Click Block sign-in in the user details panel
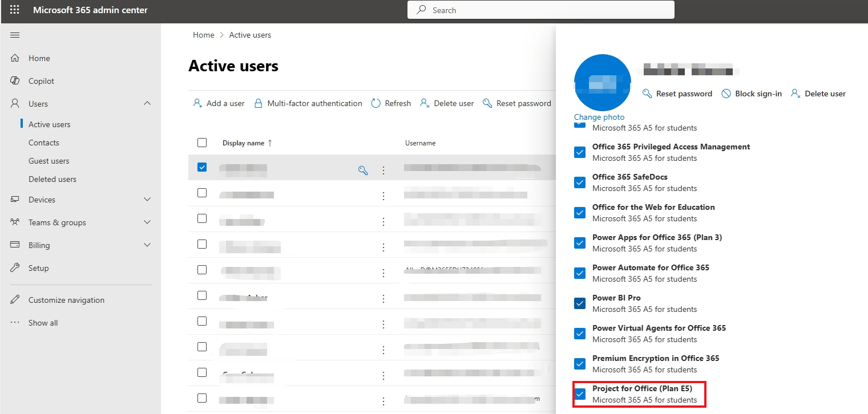 click(752, 94)
